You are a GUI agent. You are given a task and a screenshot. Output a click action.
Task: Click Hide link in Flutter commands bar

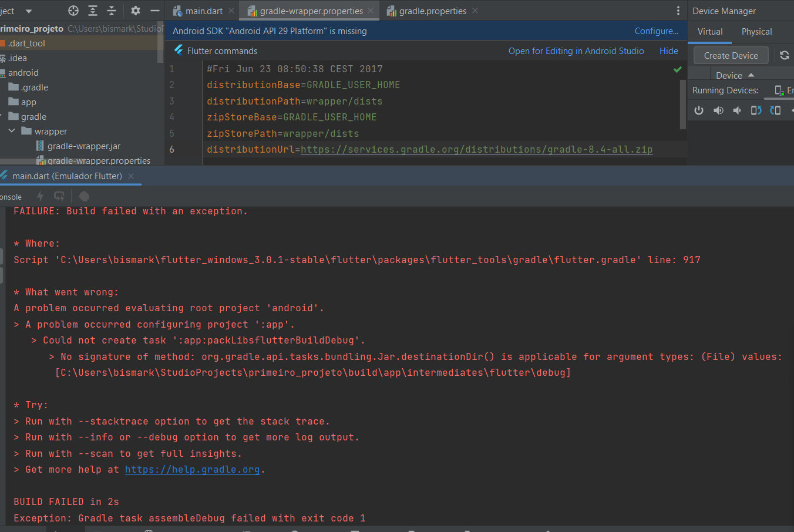pyautogui.click(x=669, y=50)
